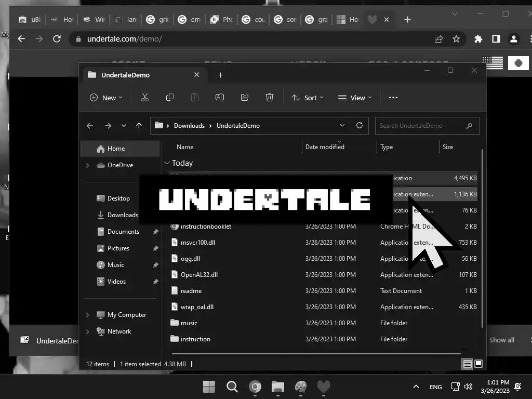Refresh the UndertaleDemo folder view

(360, 126)
